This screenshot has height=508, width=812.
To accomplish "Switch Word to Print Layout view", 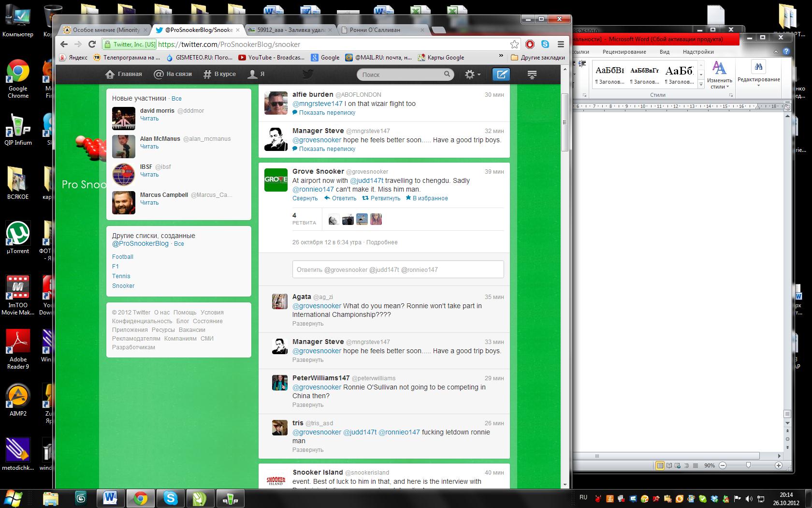I will (x=660, y=465).
